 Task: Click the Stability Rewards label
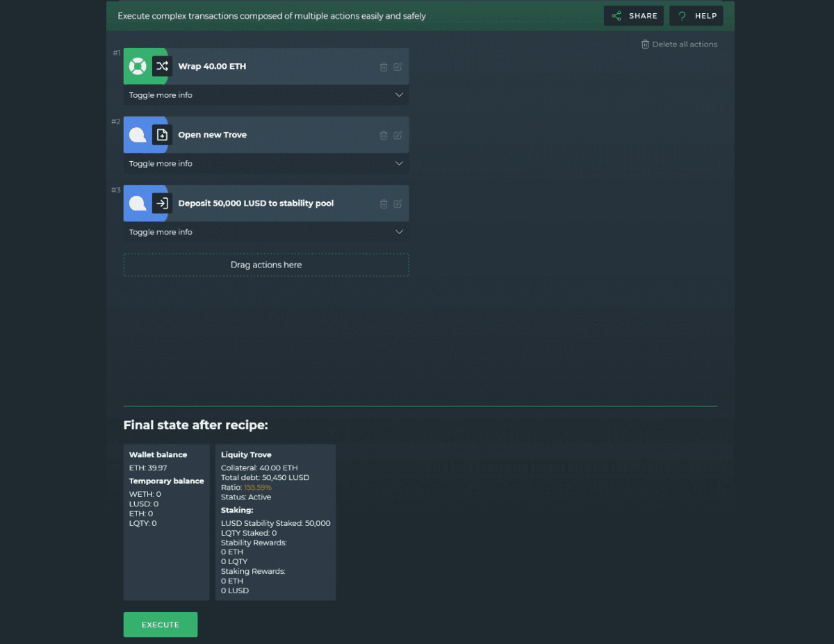[254, 543]
